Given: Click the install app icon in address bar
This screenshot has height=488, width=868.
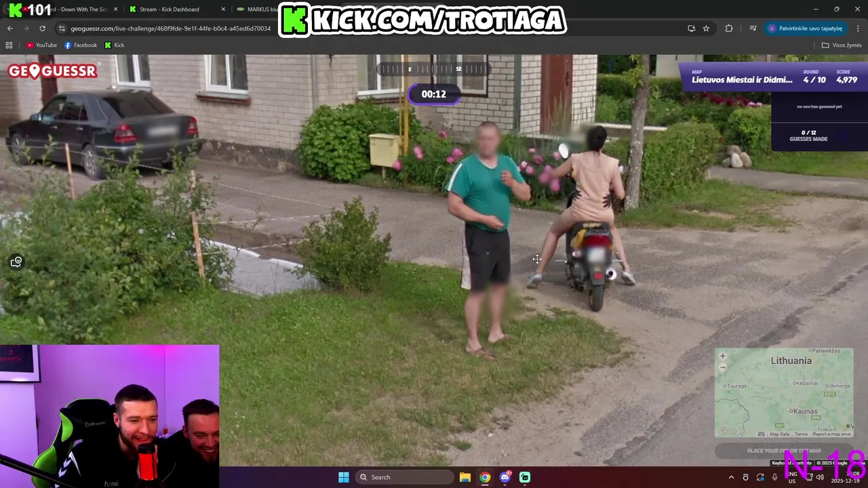Looking at the screenshot, I should tap(691, 28).
